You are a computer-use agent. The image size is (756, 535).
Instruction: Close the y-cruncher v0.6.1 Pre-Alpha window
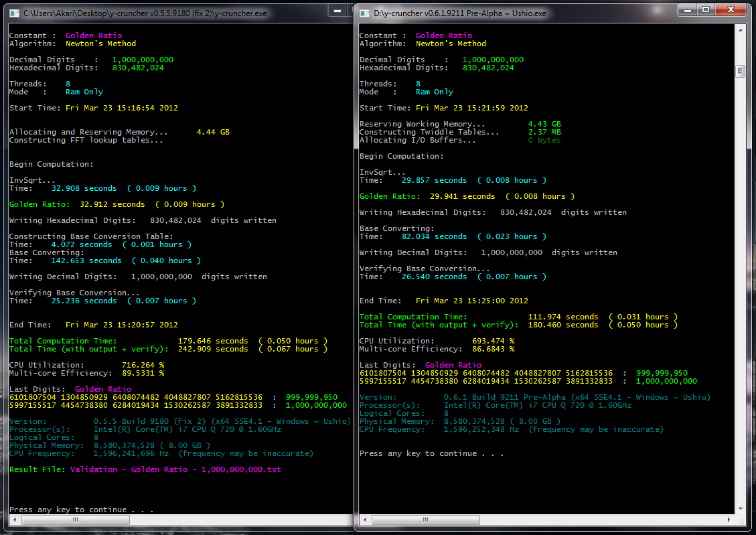(x=729, y=9)
